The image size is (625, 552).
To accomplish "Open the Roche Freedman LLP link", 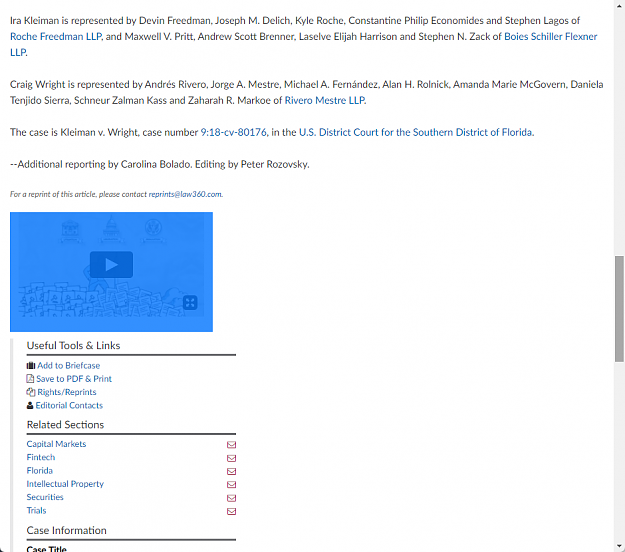I will [56, 37].
